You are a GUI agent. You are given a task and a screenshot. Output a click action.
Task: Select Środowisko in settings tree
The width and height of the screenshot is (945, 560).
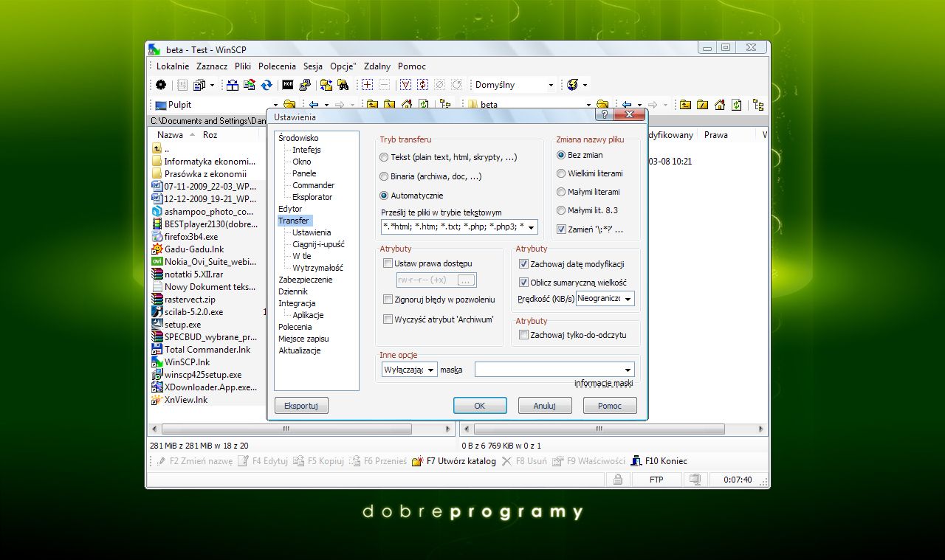(x=298, y=138)
